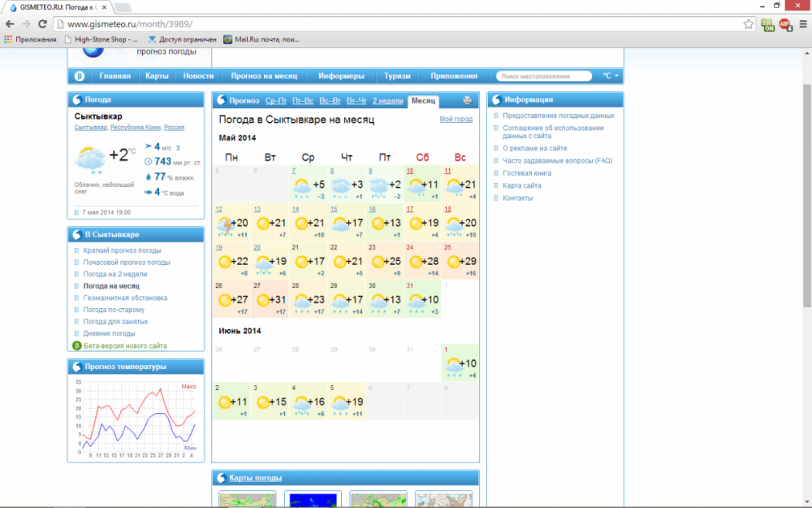This screenshot has width=812, height=508.
Task: Click the May 12 thunderstorm weather icon
Action: [x=225, y=225]
